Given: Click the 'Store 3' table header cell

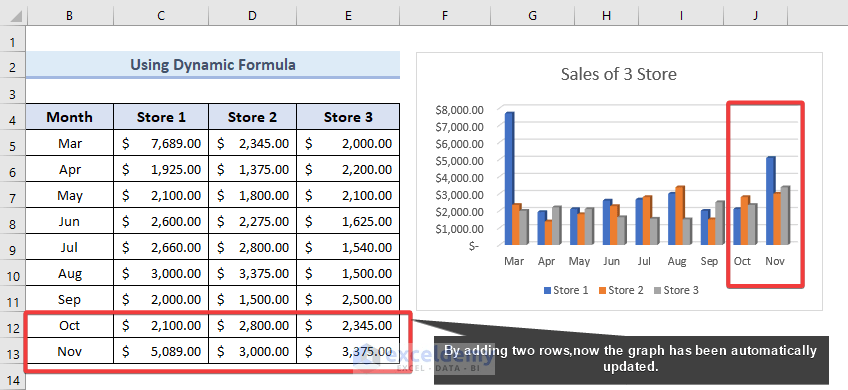Looking at the screenshot, I should (x=348, y=117).
